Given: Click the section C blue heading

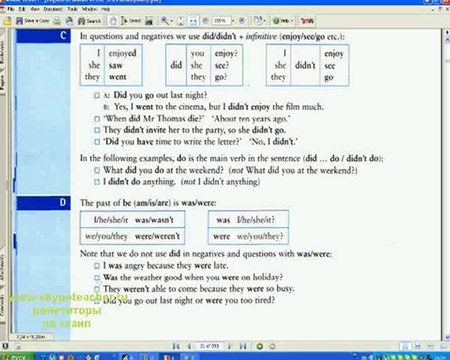Looking at the screenshot, I should pyautogui.click(x=43, y=36).
